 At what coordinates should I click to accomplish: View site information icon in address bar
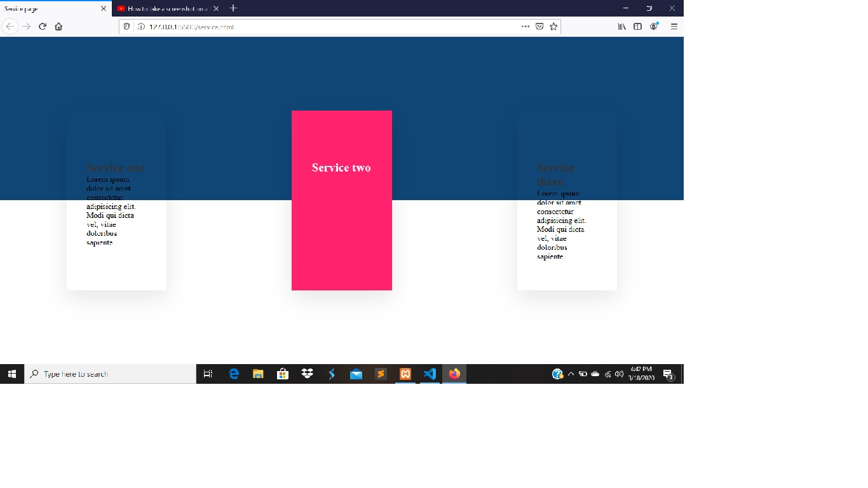140,27
